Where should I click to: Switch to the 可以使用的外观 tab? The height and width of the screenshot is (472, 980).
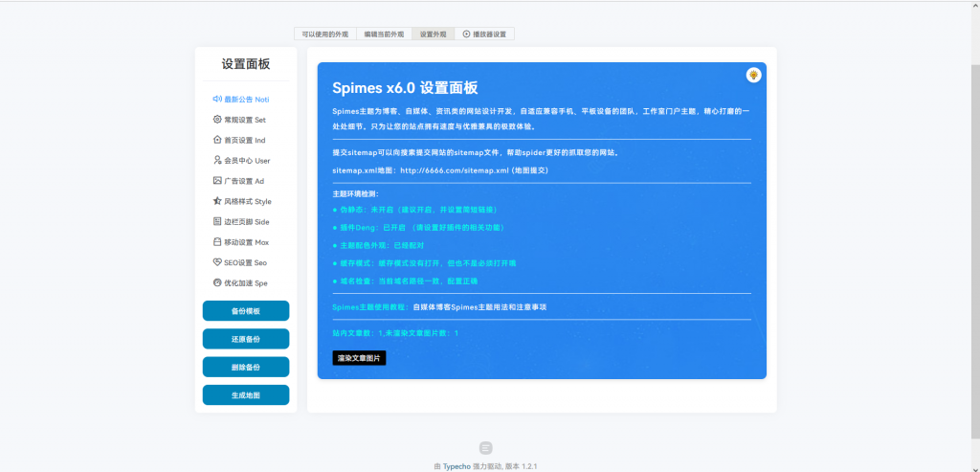(325, 34)
